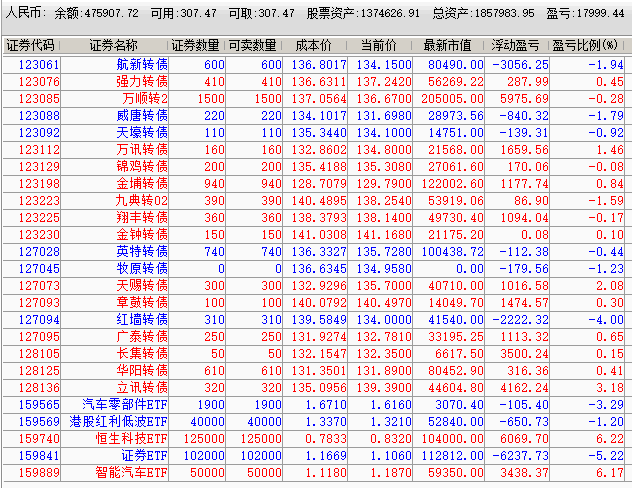632x488 pixels.
Task: Select current price 131.6980
Action: pos(384,116)
